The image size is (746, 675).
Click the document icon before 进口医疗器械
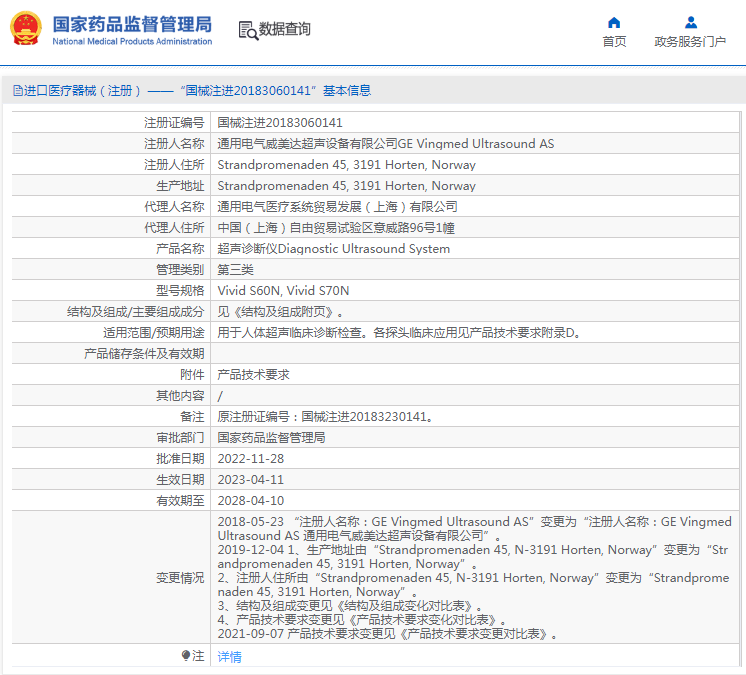[x=18, y=90]
